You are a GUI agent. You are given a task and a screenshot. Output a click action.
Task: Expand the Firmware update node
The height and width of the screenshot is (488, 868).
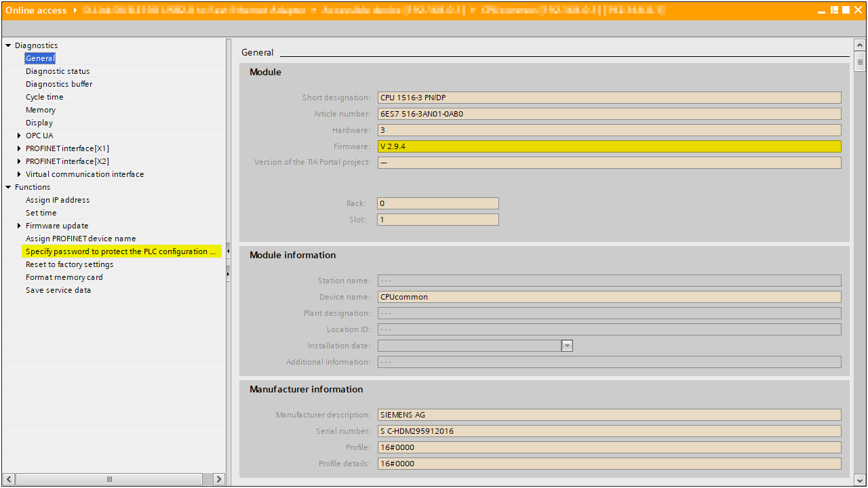point(19,226)
